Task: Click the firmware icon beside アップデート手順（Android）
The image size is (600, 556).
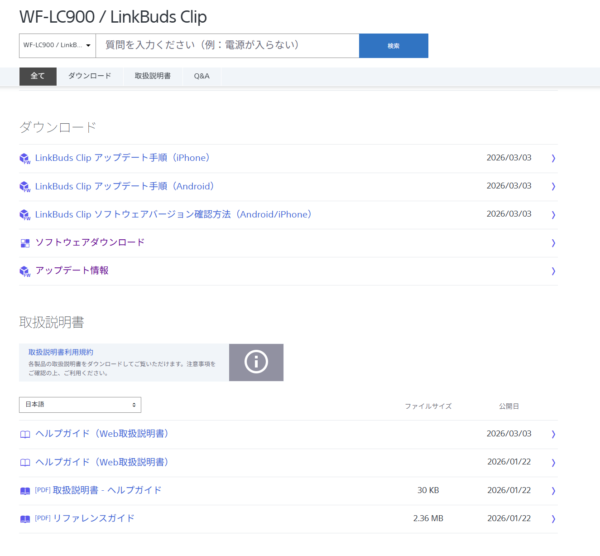Action: (25, 186)
